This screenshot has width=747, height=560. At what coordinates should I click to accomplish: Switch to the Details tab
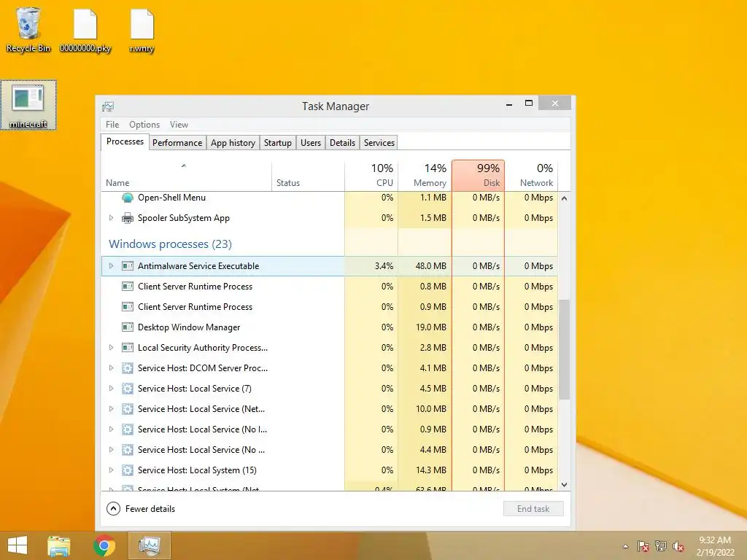point(343,143)
